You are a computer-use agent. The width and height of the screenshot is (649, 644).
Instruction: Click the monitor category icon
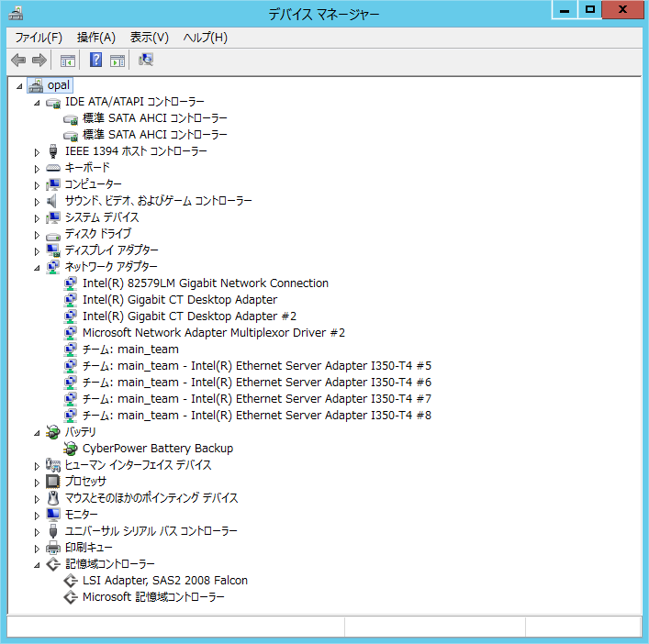tap(53, 514)
